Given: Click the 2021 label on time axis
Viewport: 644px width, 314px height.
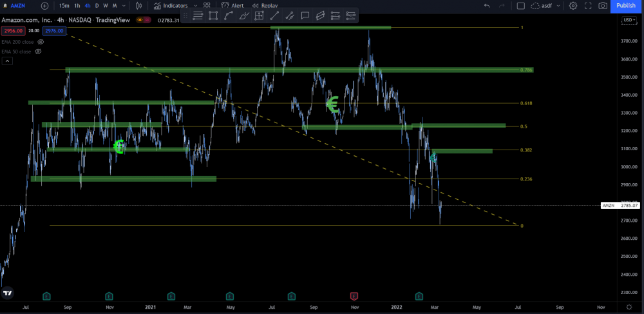Looking at the screenshot, I should pyautogui.click(x=150, y=307).
